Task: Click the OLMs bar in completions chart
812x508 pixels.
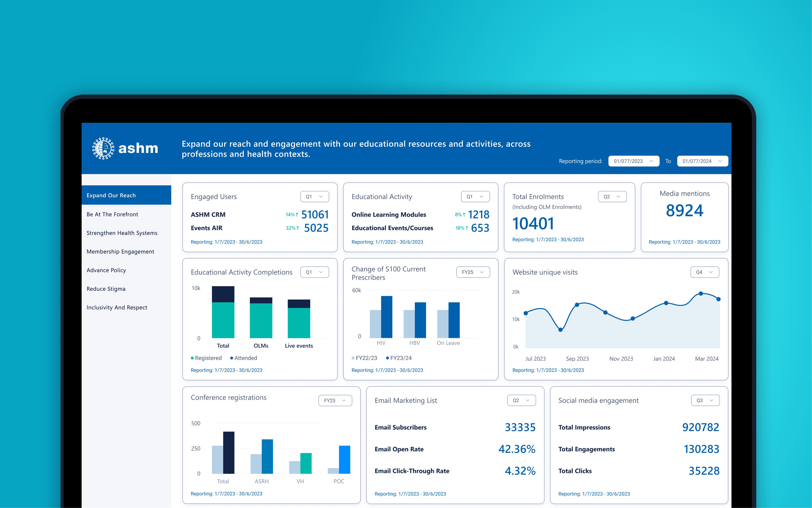Action: 261,318
